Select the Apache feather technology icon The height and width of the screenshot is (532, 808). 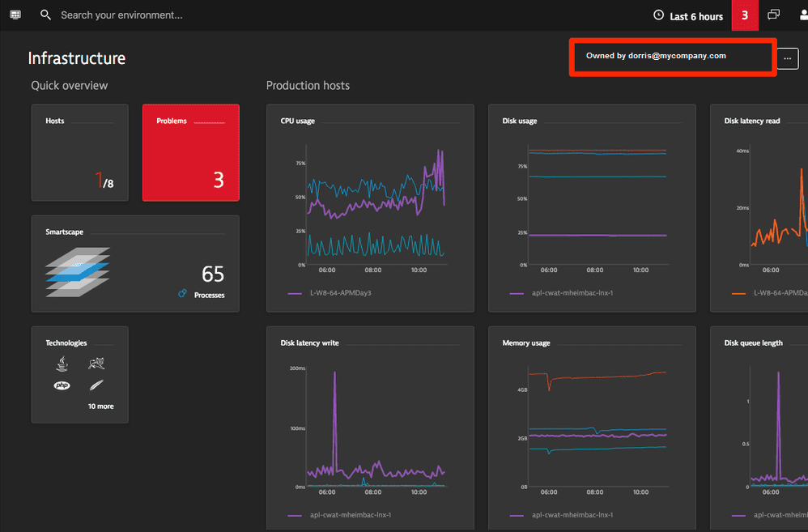(96, 385)
